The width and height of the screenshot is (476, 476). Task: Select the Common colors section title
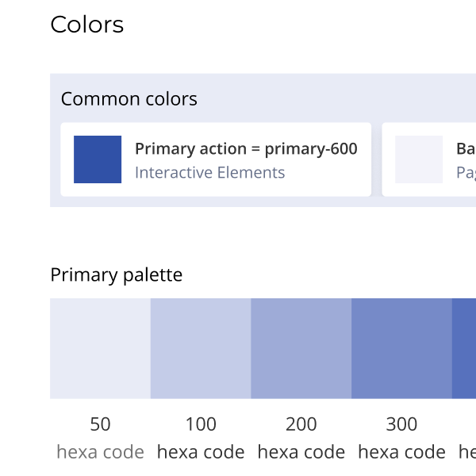129,99
